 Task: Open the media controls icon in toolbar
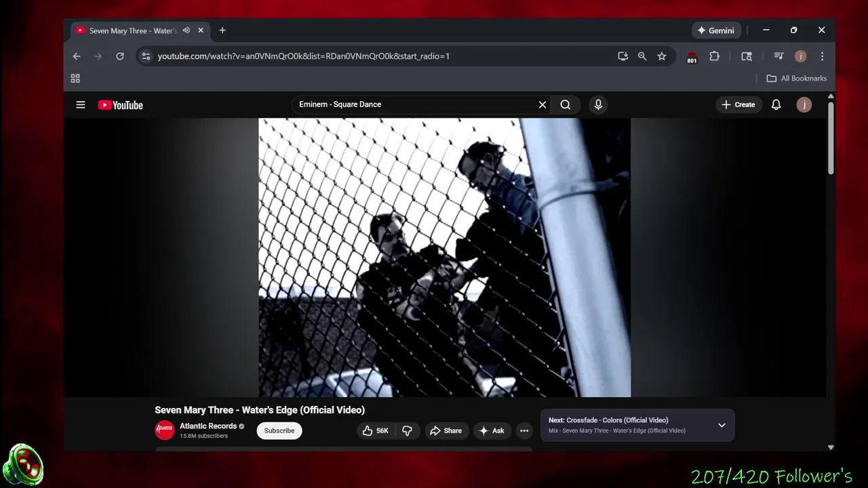pyautogui.click(x=778, y=56)
